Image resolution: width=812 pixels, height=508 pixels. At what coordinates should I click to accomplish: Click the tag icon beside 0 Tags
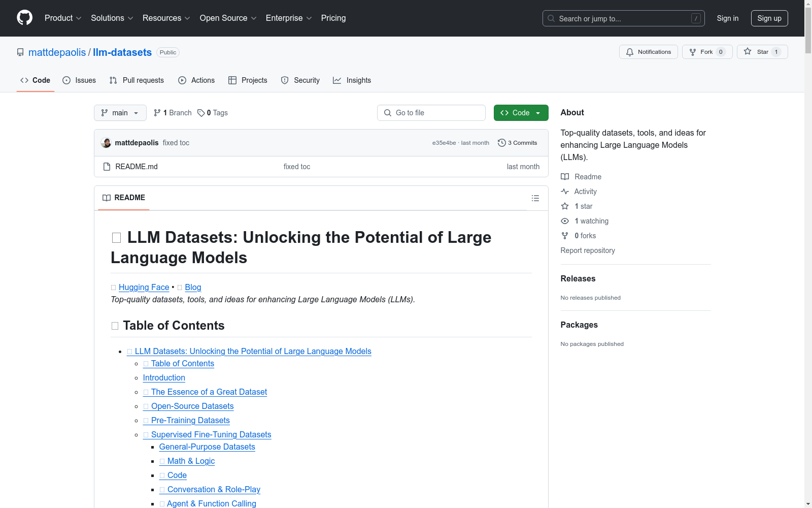click(201, 113)
